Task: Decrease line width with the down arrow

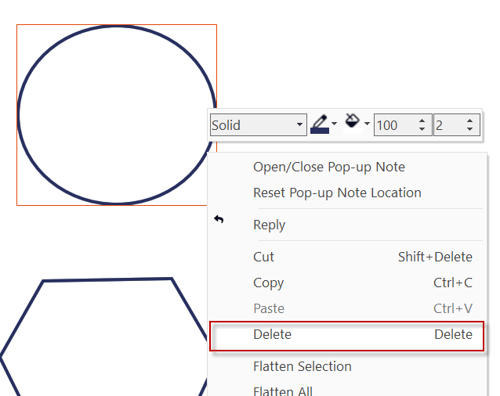Action: (470, 129)
